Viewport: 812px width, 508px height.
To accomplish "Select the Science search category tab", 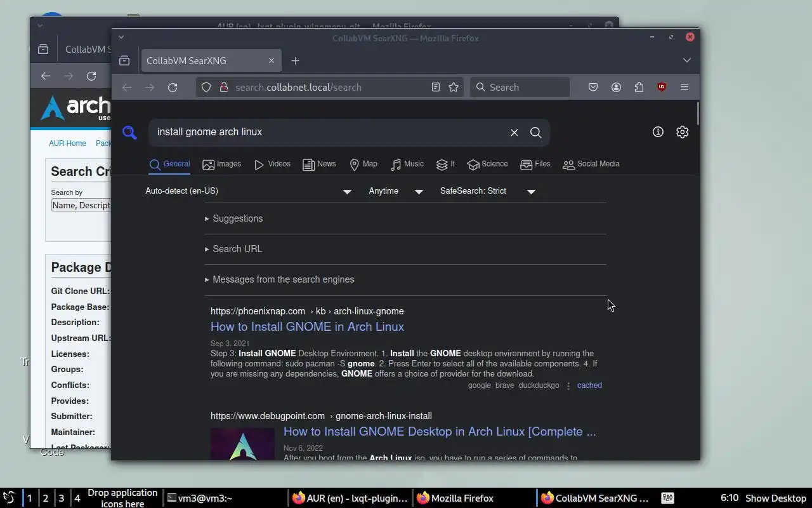I will [487, 164].
